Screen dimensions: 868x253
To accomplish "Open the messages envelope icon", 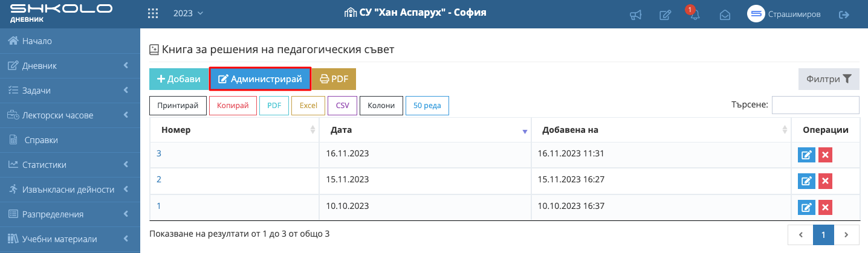I will point(725,14).
